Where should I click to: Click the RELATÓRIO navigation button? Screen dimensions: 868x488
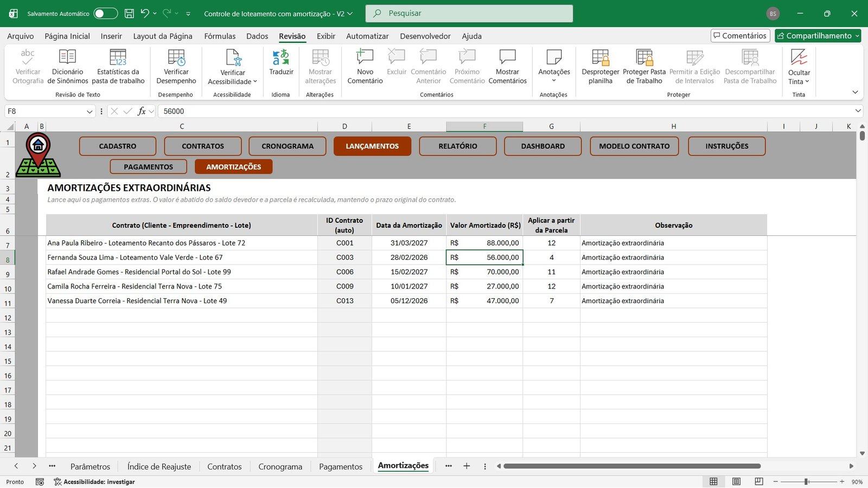(458, 146)
